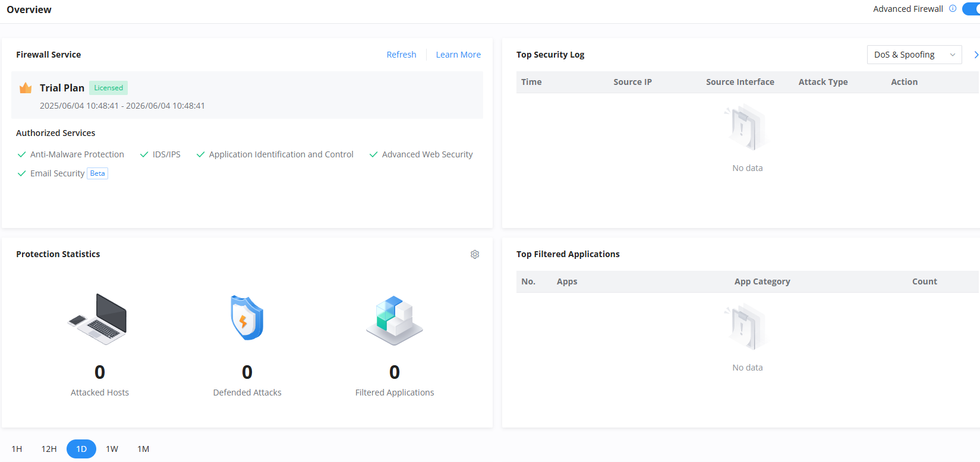Click the Advanced Firewall info icon
The width and height of the screenshot is (980, 462).
pos(953,9)
